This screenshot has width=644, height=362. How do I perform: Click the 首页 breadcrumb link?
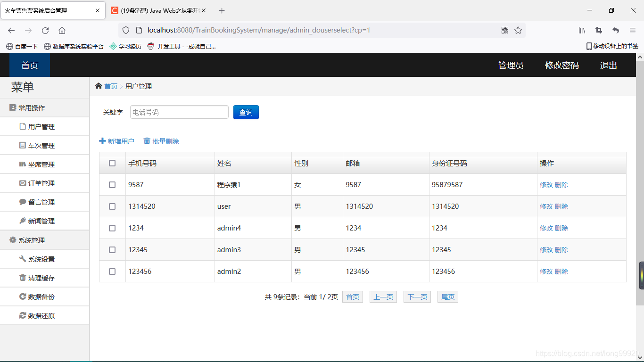coord(111,86)
